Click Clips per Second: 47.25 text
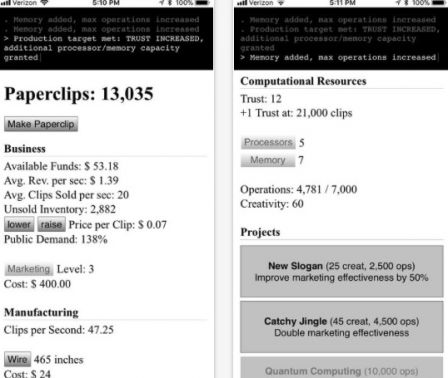The image size is (448, 378). click(59, 330)
